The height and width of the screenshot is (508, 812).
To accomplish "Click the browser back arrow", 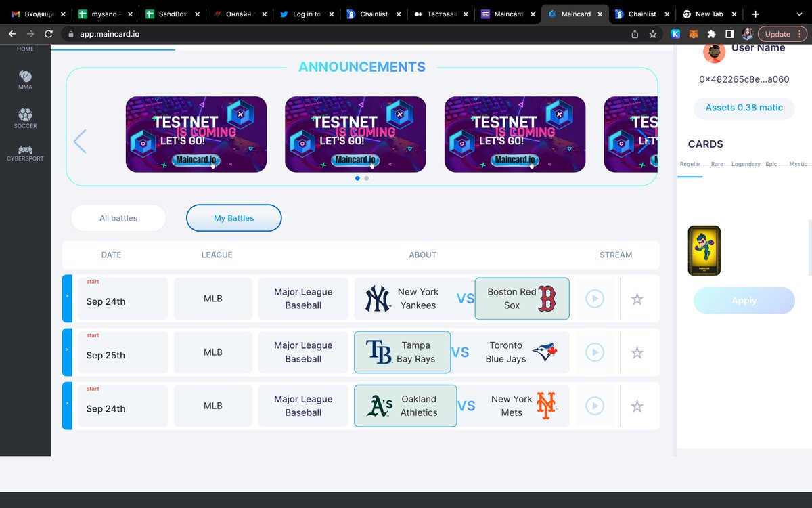I will click(12, 34).
